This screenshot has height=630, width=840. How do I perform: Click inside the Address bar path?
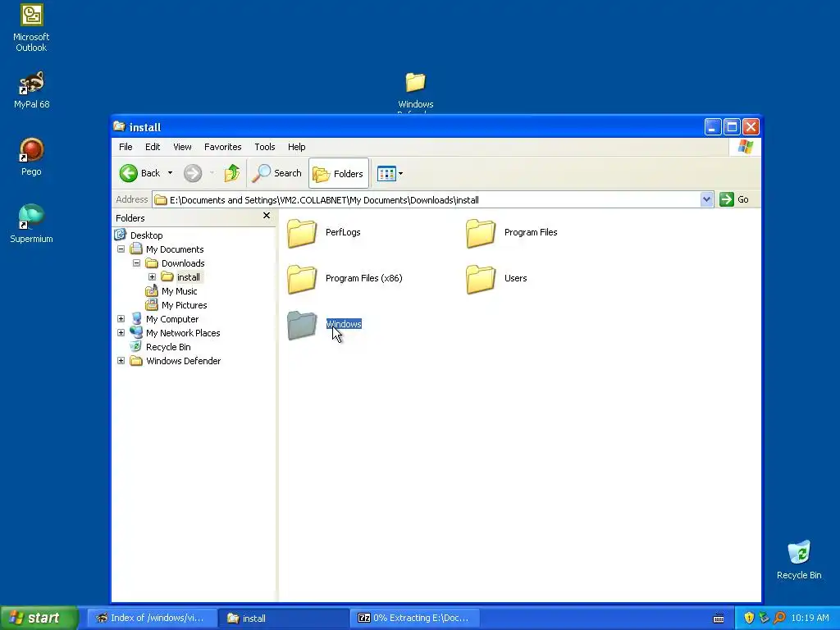tap(426, 200)
